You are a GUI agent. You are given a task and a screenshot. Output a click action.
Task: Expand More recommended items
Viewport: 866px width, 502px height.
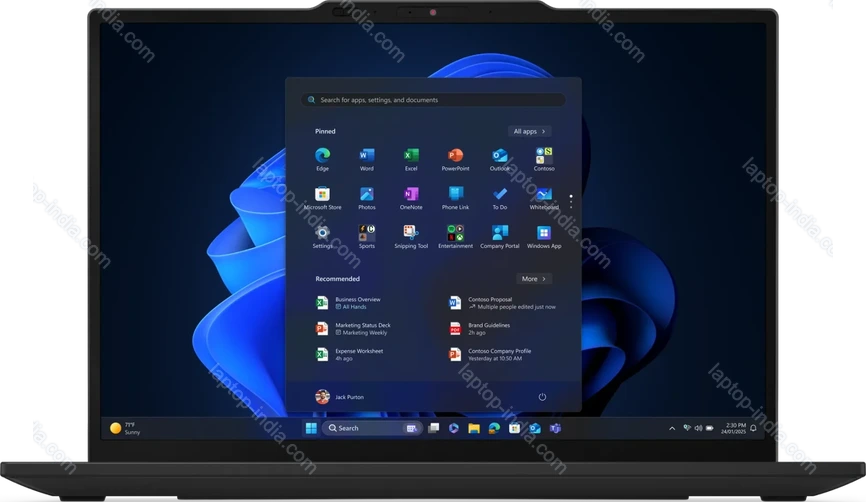(x=533, y=279)
